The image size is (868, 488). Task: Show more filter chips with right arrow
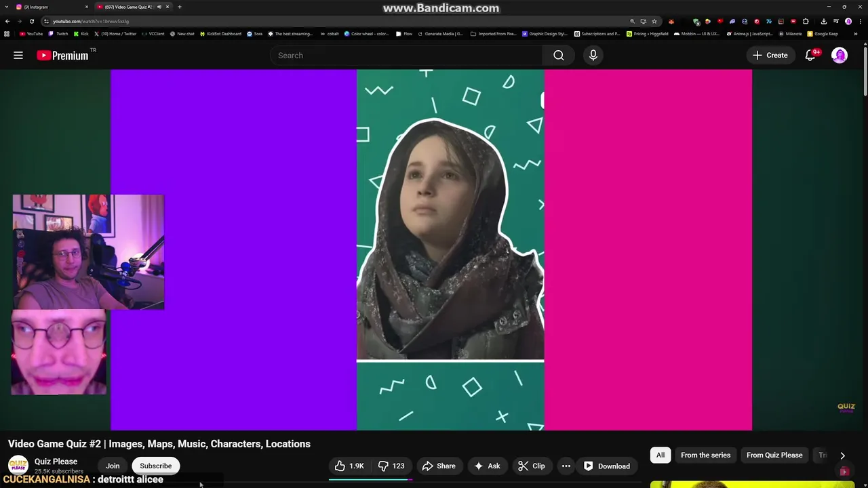click(842, 455)
